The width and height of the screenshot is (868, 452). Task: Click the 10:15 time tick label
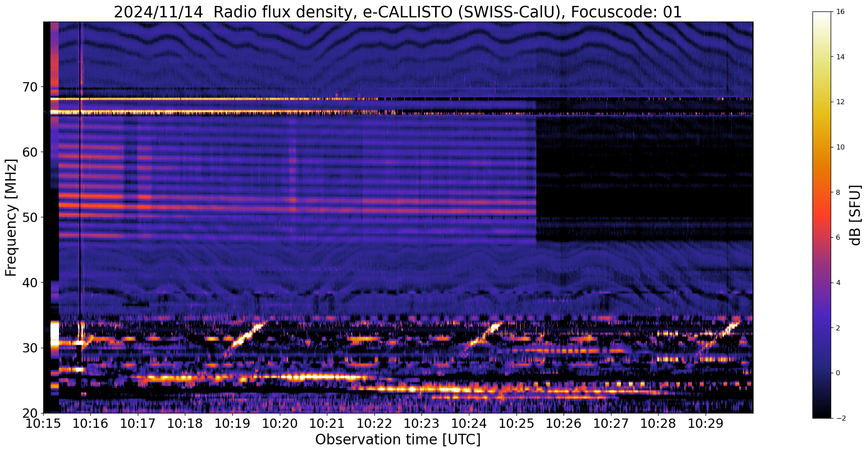coord(43,424)
